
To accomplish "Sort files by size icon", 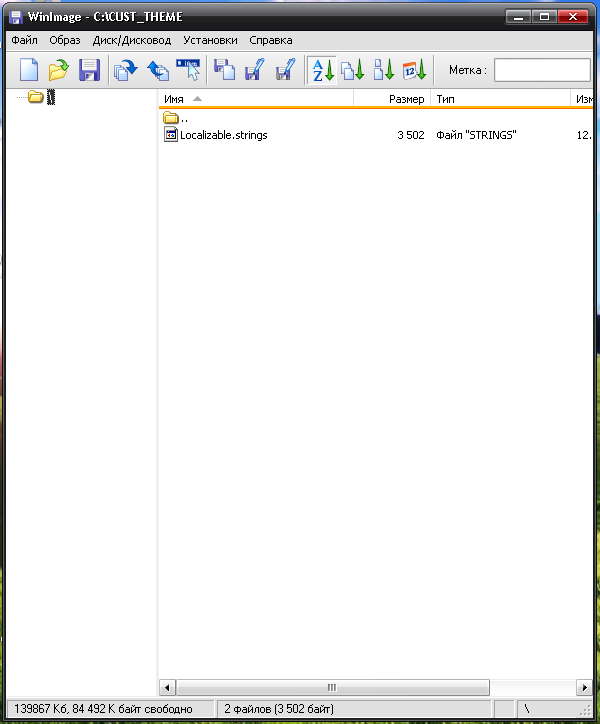I will pyautogui.click(x=383, y=70).
